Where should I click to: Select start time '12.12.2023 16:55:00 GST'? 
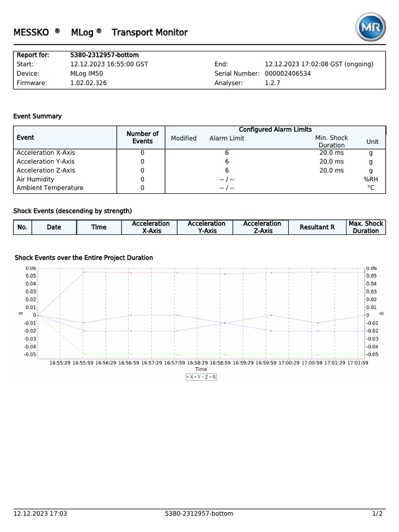(109, 64)
